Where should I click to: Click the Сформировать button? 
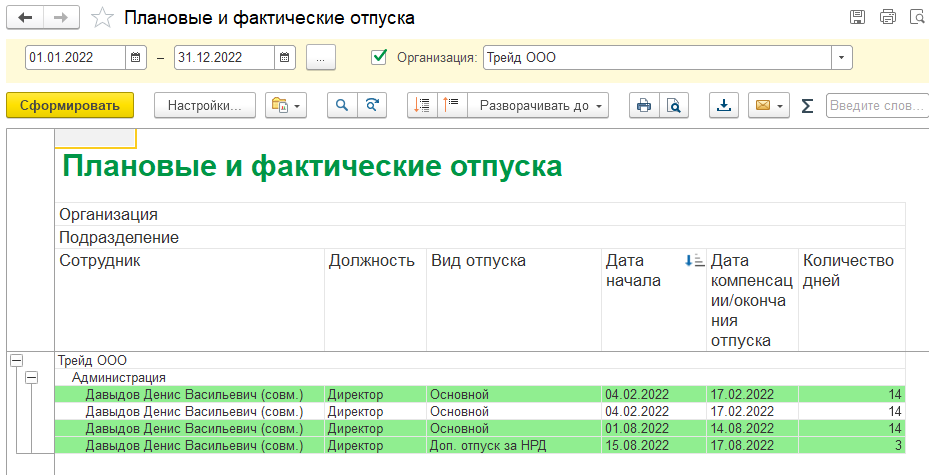70,105
